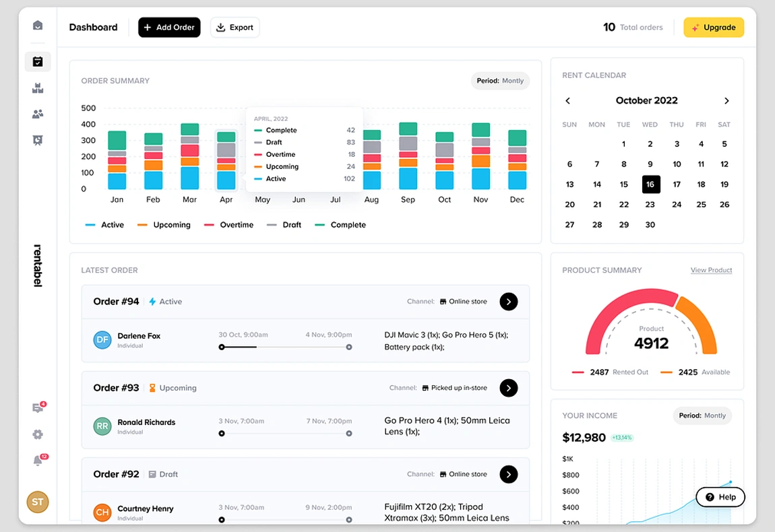Click the Upgrade button
The width and height of the screenshot is (775, 532).
(x=713, y=28)
